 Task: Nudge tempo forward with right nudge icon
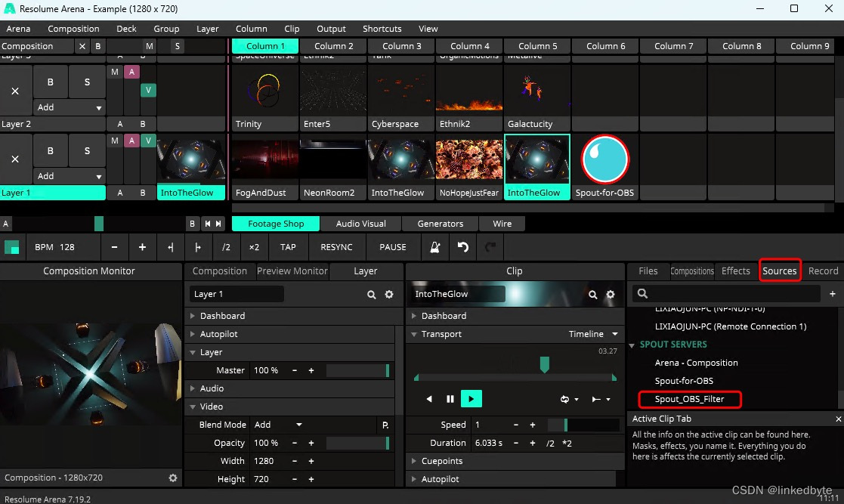point(197,247)
